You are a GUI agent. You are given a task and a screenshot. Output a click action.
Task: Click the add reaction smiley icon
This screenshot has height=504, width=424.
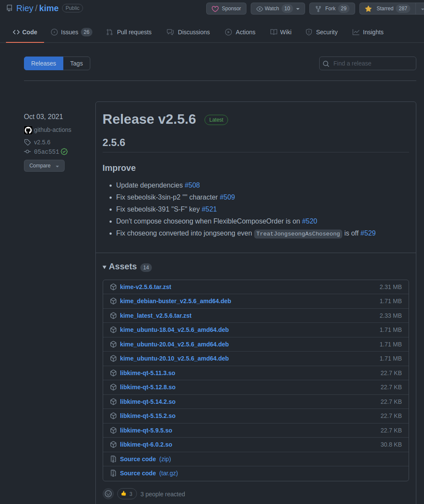click(x=109, y=494)
